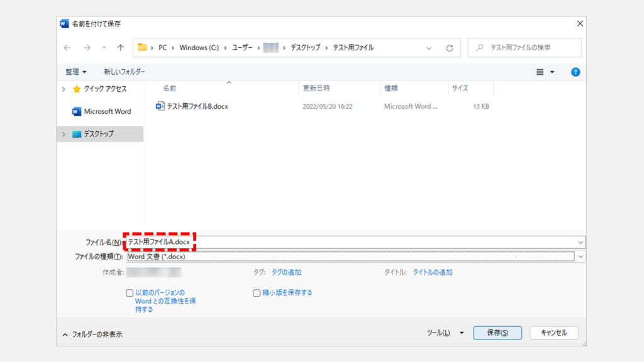Select クイック アクセス star icon

pyautogui.click(x=76, y=89)
